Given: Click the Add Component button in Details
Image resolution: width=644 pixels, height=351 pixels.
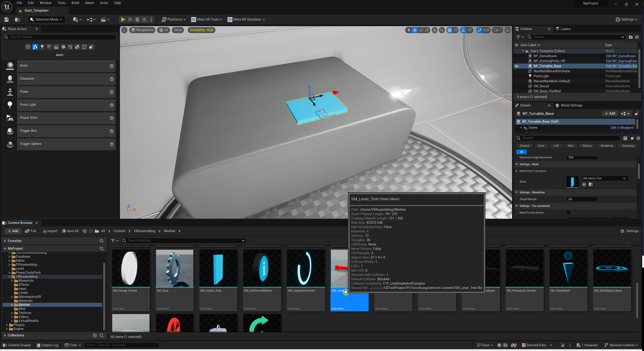Looking at the screenshot, I should (x=610, y=114).
